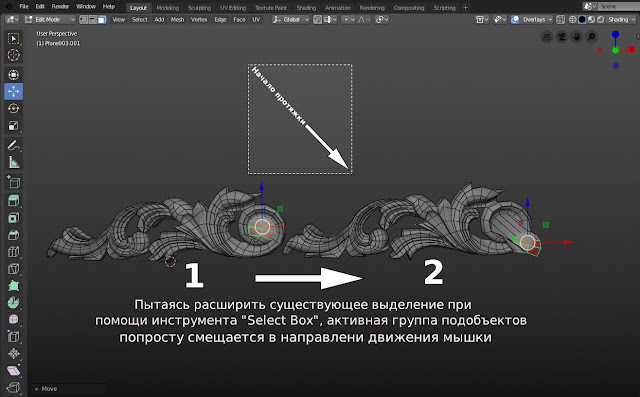Enable face select mode
The image size is (640, 397).
click(102, 19)
